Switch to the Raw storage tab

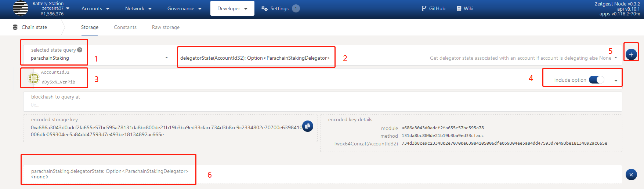click(x=166, y=27)
